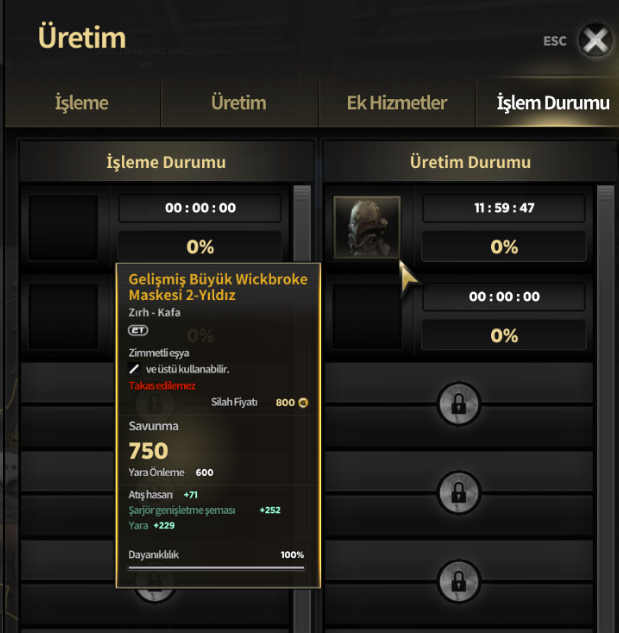Click the second locked production slot padlock
619x633 pixels.
click(x=458, y=492)
